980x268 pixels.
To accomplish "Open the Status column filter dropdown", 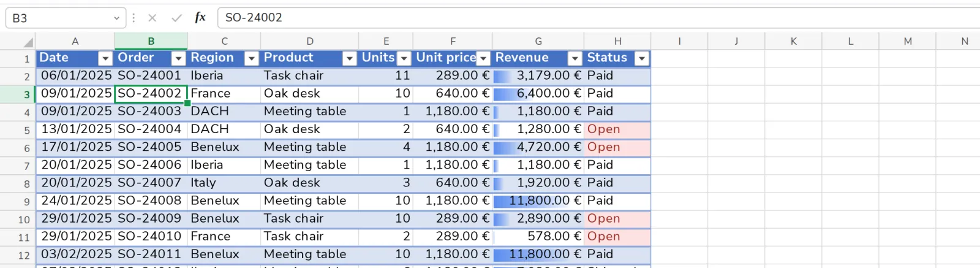I will point(641,58).
